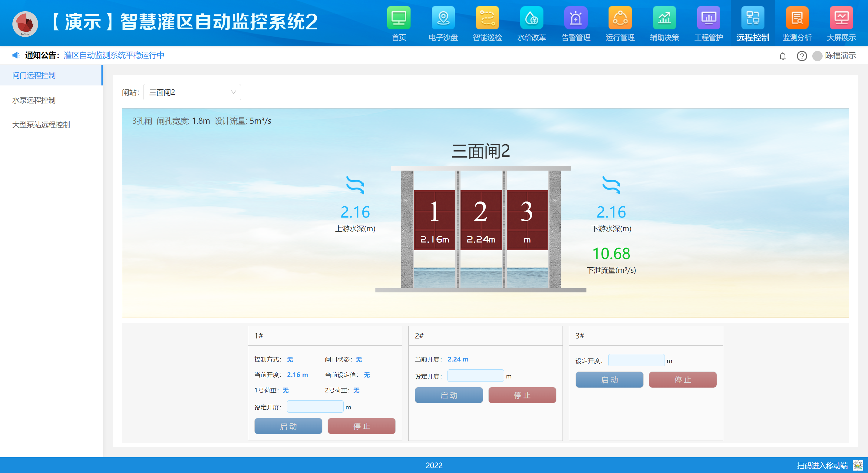Click the announcement speaker icon
The width and height of the screenshot is (868, 473).
click(x=16, y=55)
